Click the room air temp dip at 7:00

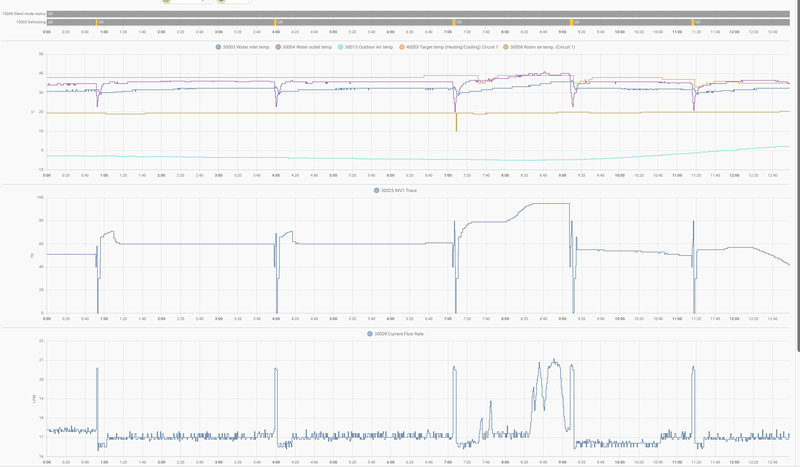point(456,124)
